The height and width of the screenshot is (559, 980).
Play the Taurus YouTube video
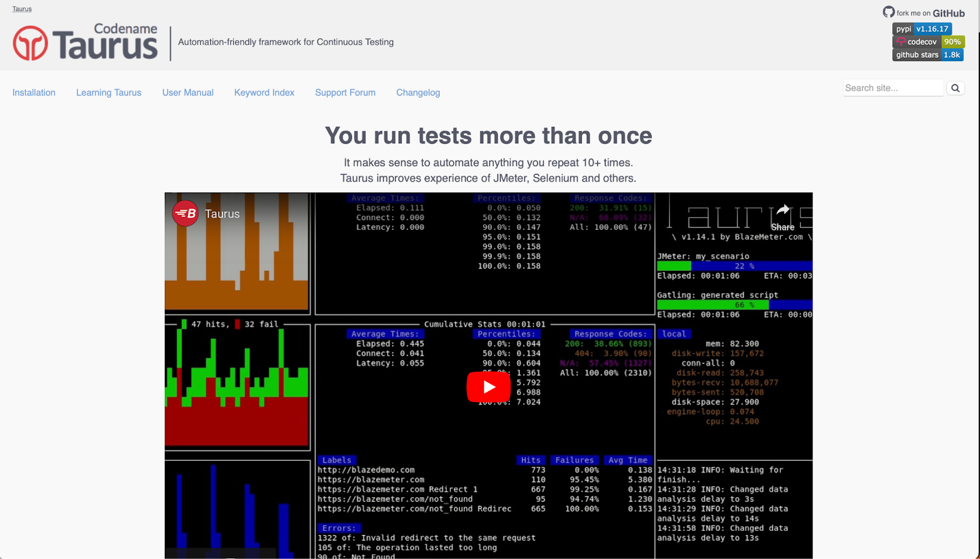click(x=488, y=387)
